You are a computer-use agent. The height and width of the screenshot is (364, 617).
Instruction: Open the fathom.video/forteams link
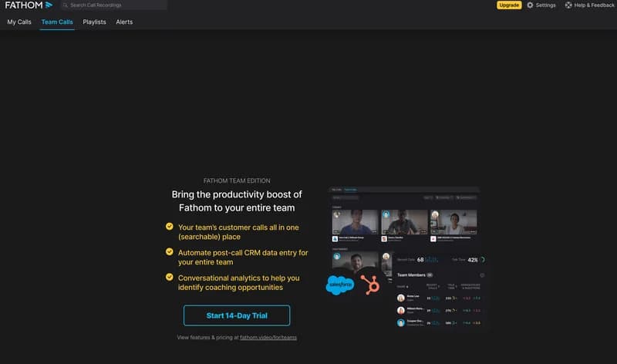pyautogui.click(x=268, y=337)
